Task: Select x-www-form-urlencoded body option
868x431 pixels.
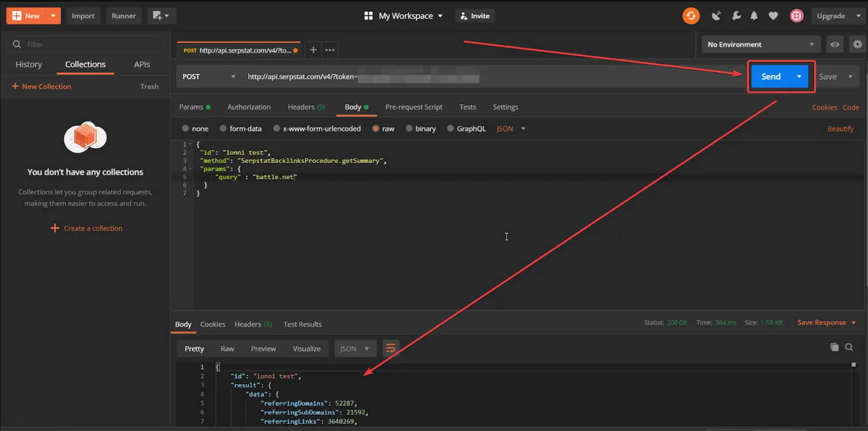Action: (276, 128)
